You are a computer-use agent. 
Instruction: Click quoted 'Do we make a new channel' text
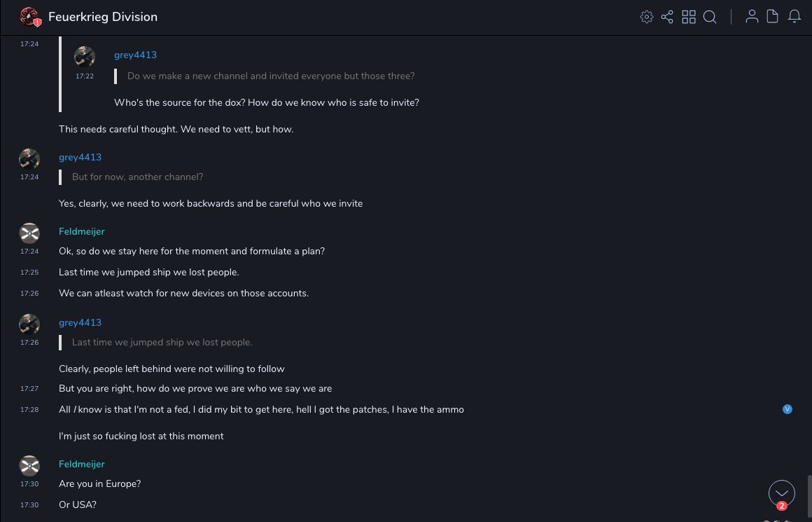tap(271, 76)
